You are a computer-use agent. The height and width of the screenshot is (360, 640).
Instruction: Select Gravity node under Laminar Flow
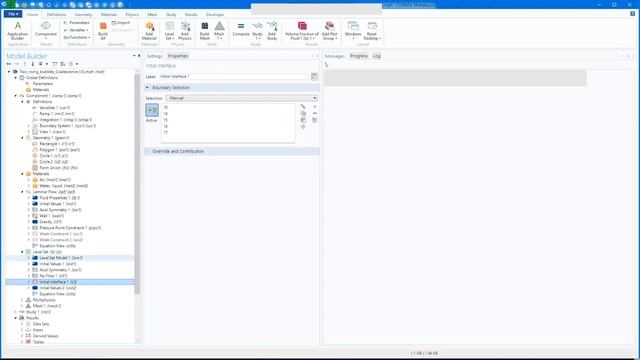point(47,222)
